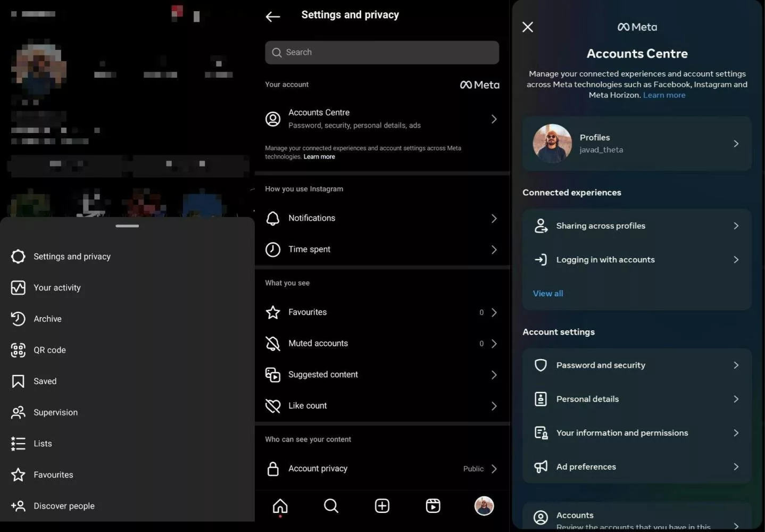Open Reels tab icon
The height and width of the screenshot is (532, 765).
433,506
